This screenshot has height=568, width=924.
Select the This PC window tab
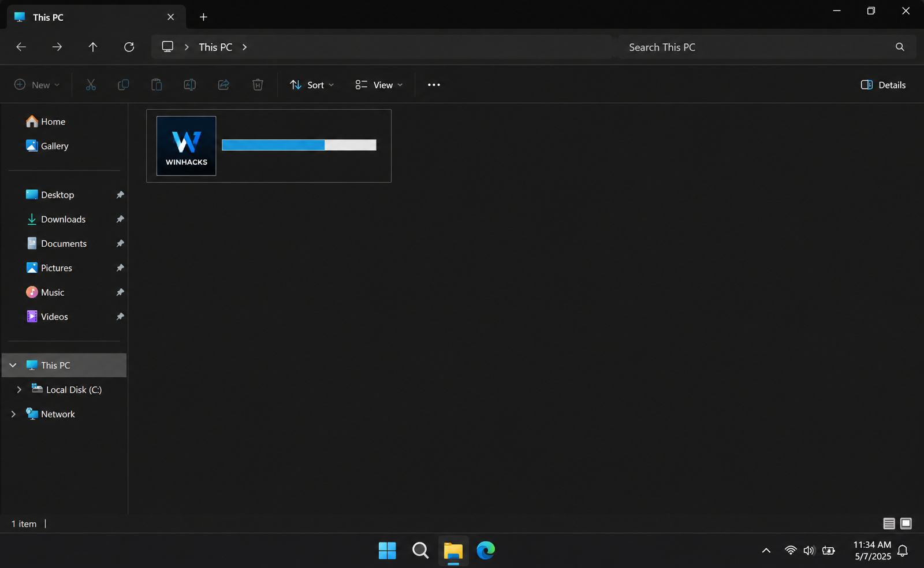pos(96,17)
